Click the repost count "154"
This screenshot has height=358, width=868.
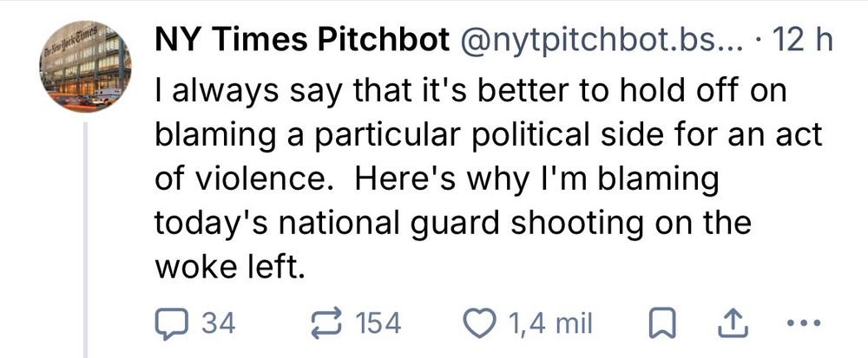pos(380,324)
